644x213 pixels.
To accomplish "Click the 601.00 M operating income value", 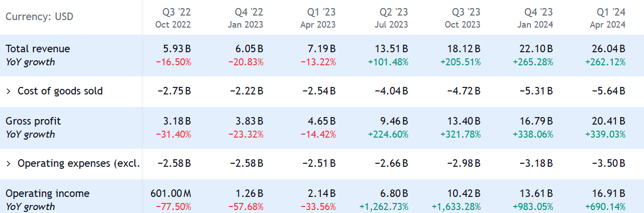I will (x=170, y=193).
